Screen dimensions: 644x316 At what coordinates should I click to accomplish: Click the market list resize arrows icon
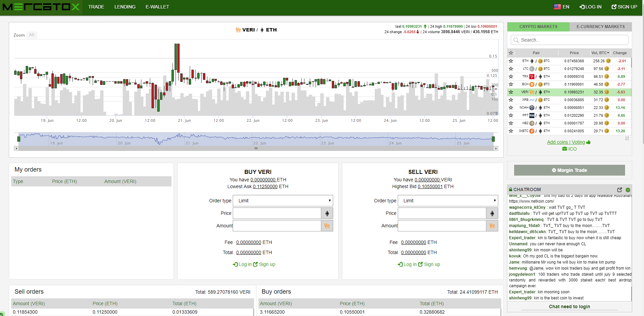tap(627, 138)
